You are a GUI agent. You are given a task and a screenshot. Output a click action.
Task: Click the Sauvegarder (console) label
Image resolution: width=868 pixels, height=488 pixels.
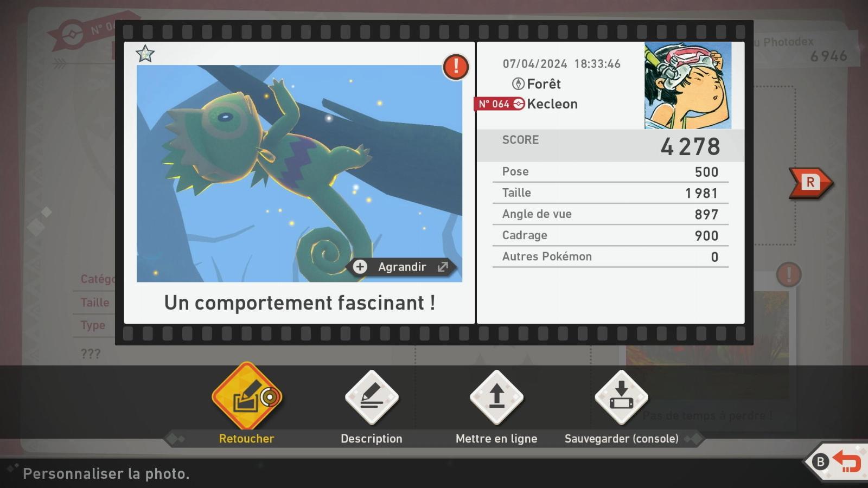pos(622,439)
